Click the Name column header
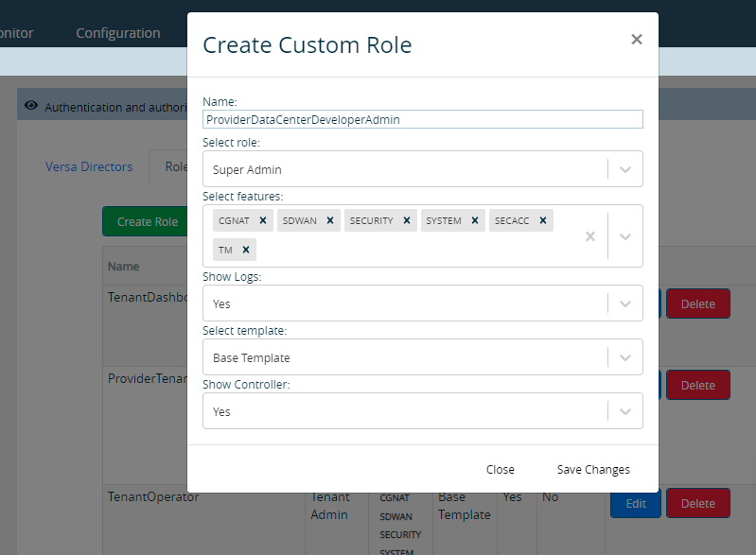The height and width of the screenshot is (555, 756). tap(123, 267)
